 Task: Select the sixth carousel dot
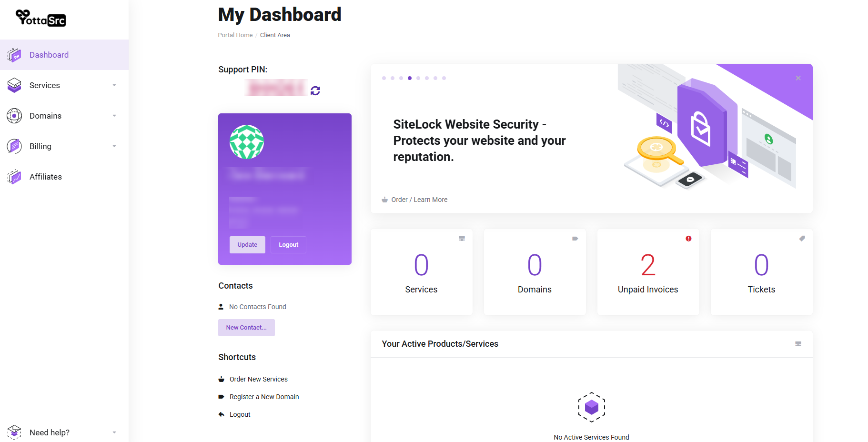(427, 78)
